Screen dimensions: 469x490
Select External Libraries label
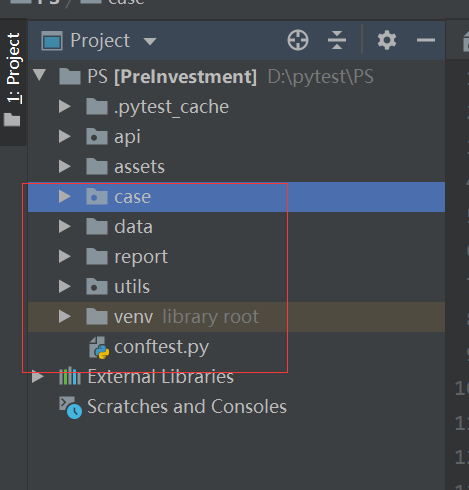pyautogui.click(x=161, y=377)
